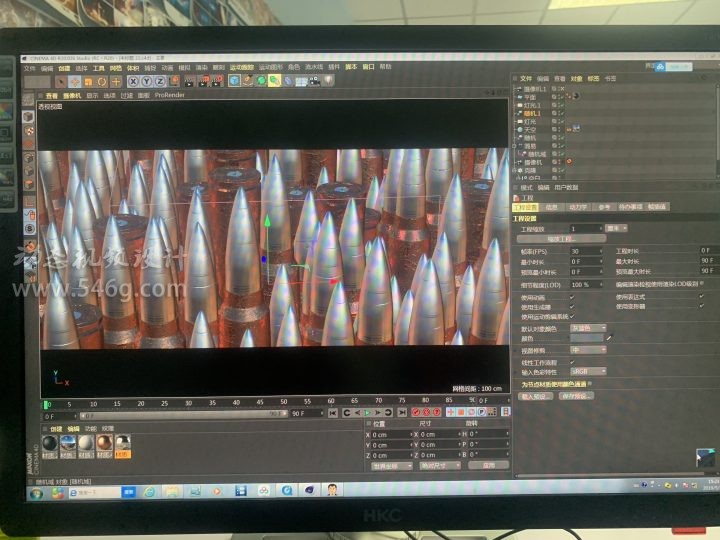720x540 pixels.
Task: Open the 工程缩放 unit dropdown
Action: (618, 228)
